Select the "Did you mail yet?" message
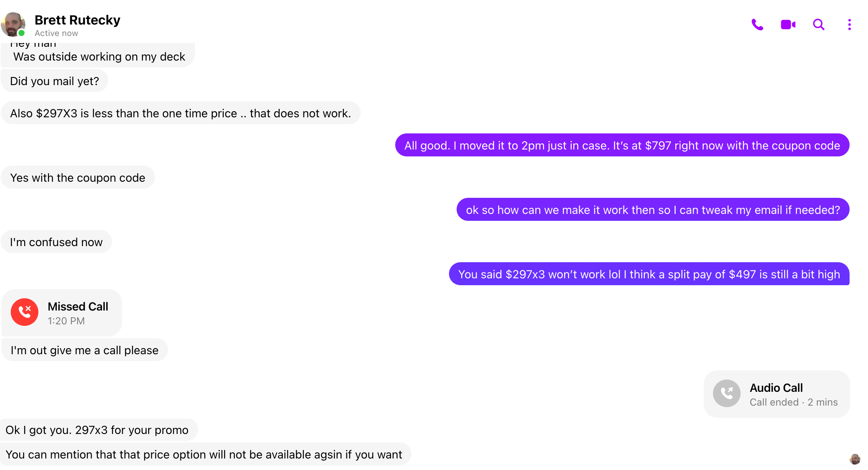868x470 pixels. [54, 81]
